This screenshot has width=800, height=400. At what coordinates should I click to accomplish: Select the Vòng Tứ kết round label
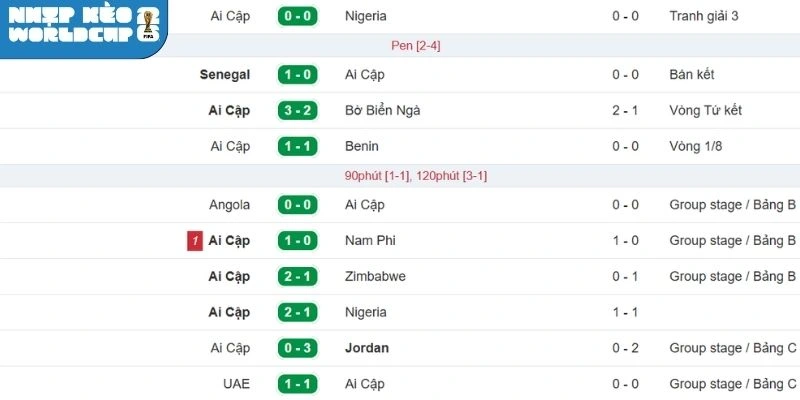[x=705, y=110]
